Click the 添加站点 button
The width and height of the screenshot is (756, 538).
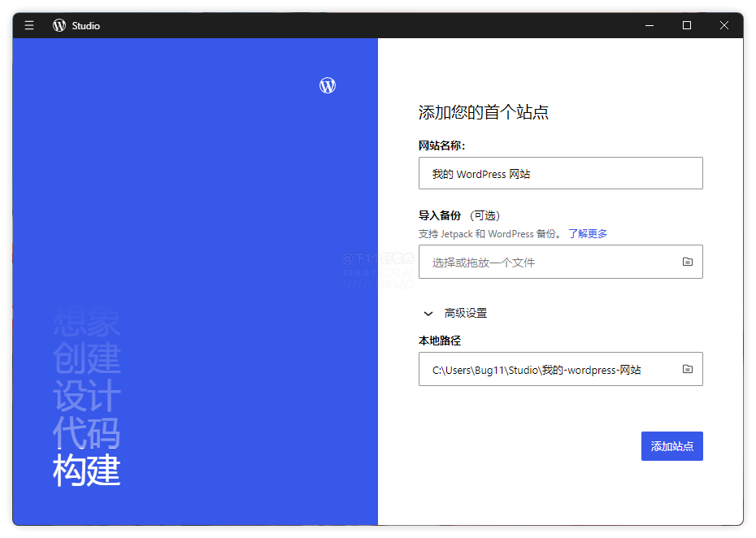tap(671, 446)
